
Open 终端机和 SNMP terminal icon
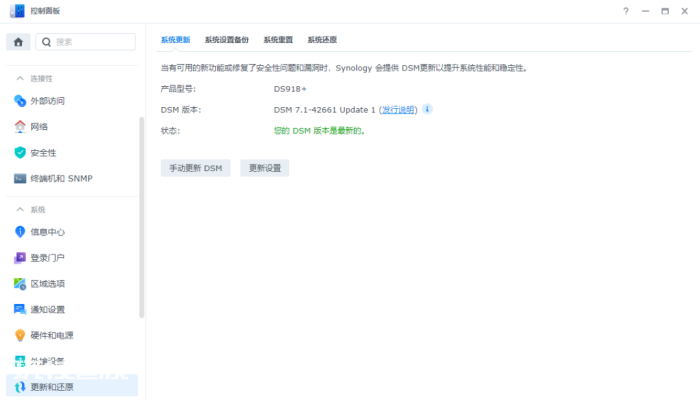(20, 179)
